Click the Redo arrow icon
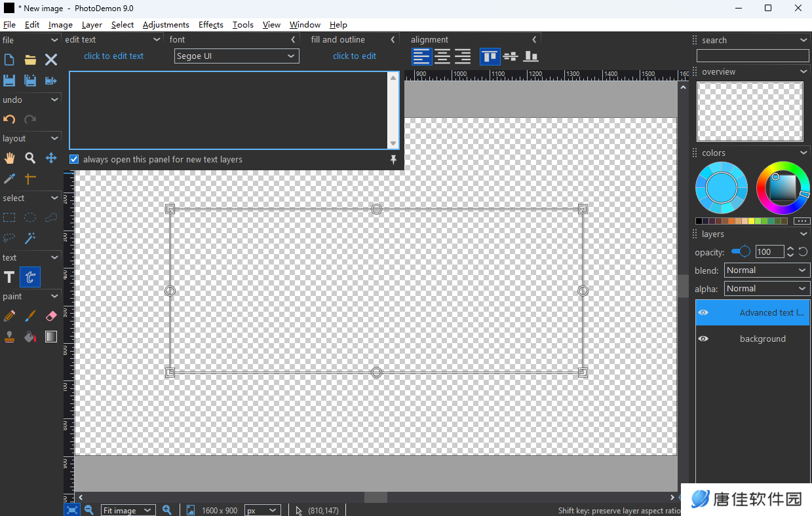This screenshot has width=812, height=516. [x=30, y=119]
